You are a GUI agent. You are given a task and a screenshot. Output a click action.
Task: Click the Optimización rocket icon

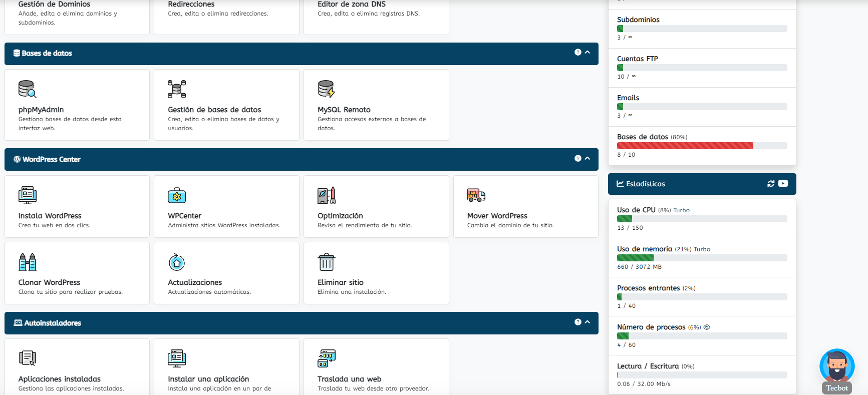(327, 195)
